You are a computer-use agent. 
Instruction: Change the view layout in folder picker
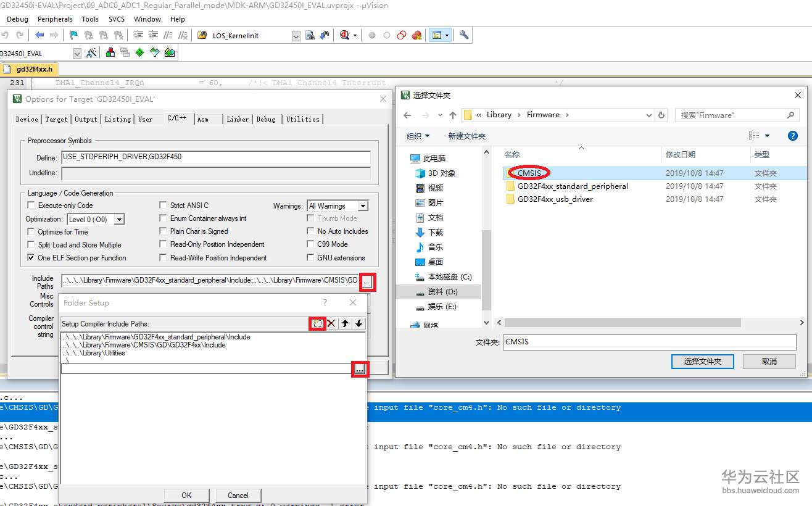tap(754, 136)
